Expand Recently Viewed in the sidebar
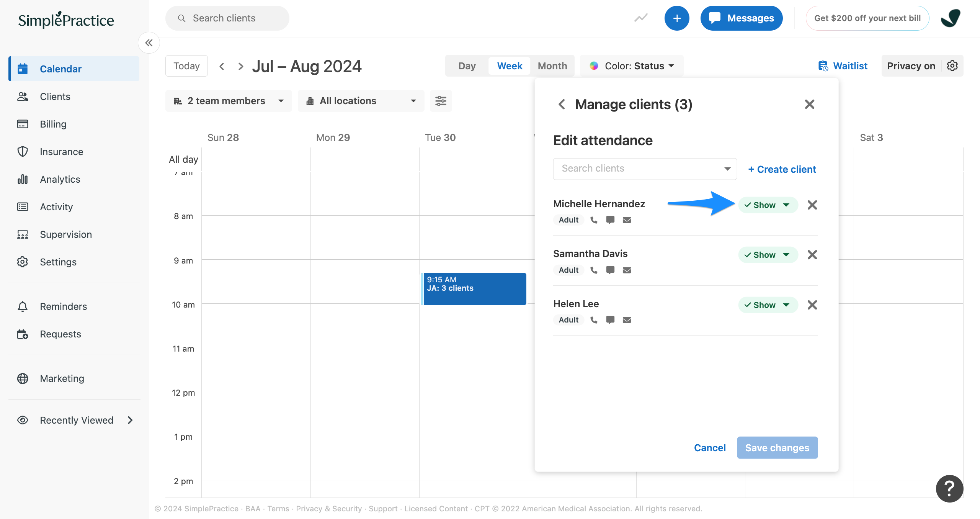The image size is (980, 519). 75,420
